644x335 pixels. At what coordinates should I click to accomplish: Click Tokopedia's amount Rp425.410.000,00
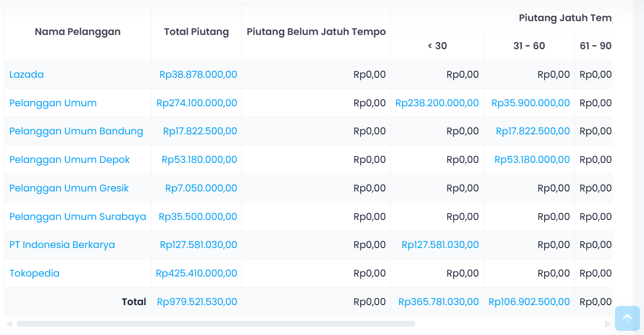[196, 273]
